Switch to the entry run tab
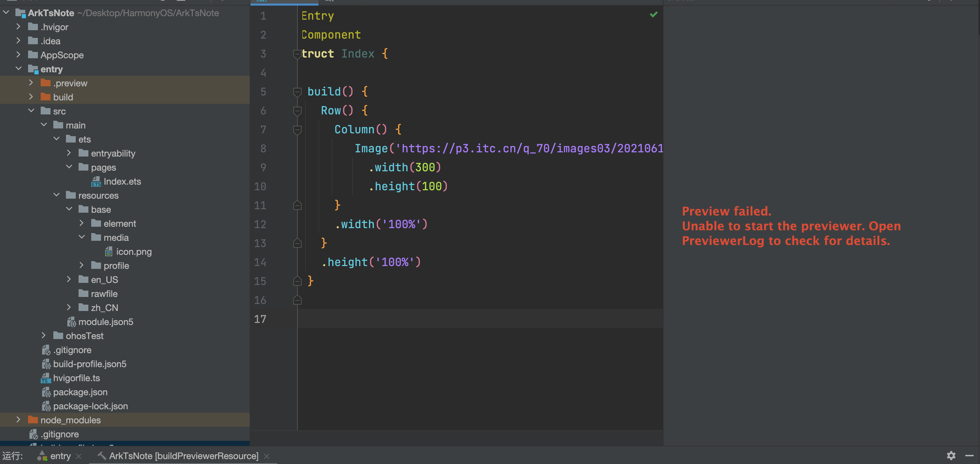980x464 pixels. 60,456
